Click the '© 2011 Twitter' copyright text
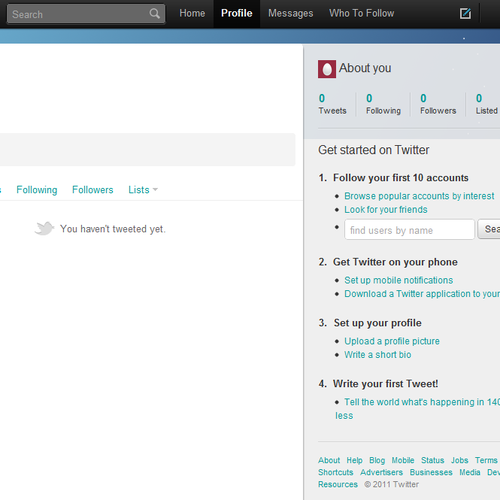 click(391, 484)
